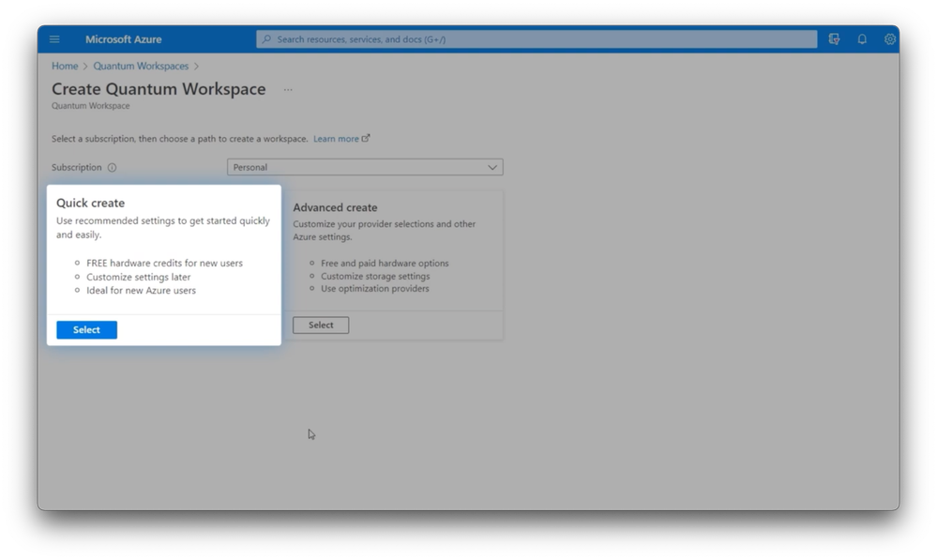
Task: Click 'Use optimization providers' bullet
Action: point(374,289)
